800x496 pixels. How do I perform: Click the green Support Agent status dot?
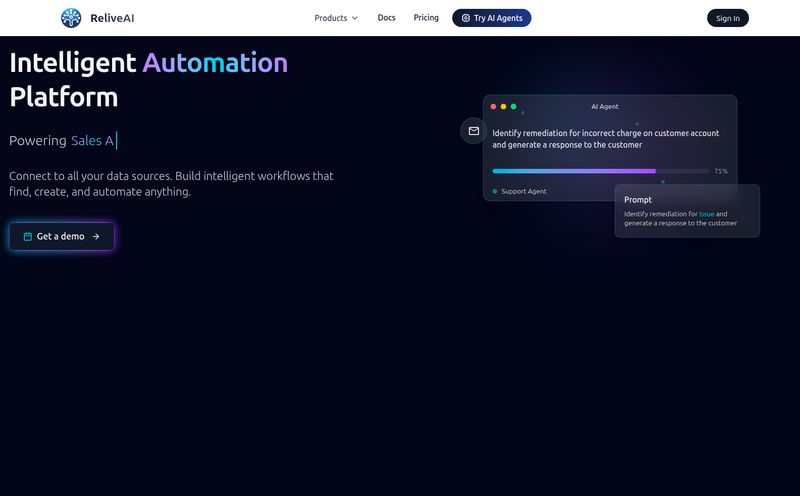coord(495,191)
